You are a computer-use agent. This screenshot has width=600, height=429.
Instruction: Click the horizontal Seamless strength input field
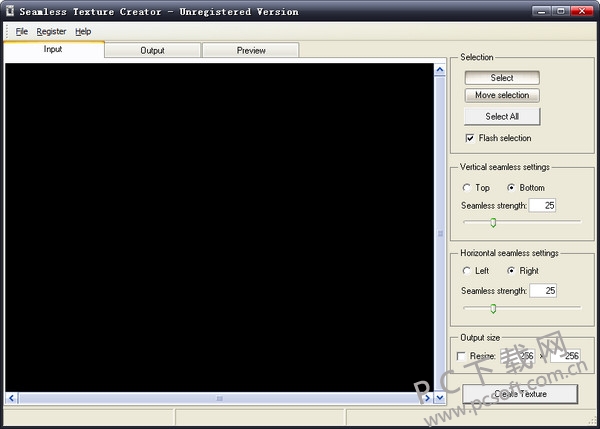point(542,291)
